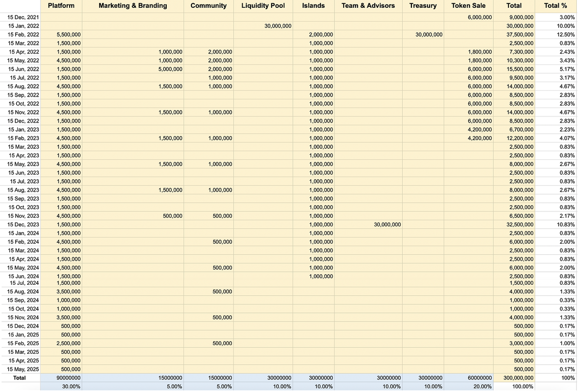Click the Platform column header
Image resolution: width=580 pixels, height=392 pixels.
tap(61, 6)
